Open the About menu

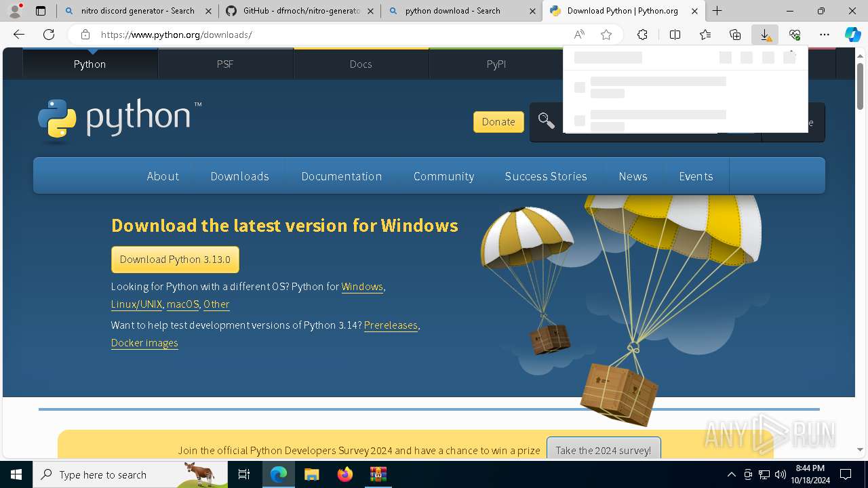click(x=163, y=176)
